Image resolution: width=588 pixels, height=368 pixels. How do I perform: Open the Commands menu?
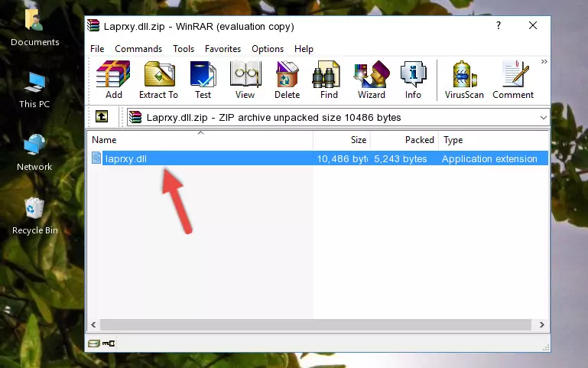coord(138,49)
